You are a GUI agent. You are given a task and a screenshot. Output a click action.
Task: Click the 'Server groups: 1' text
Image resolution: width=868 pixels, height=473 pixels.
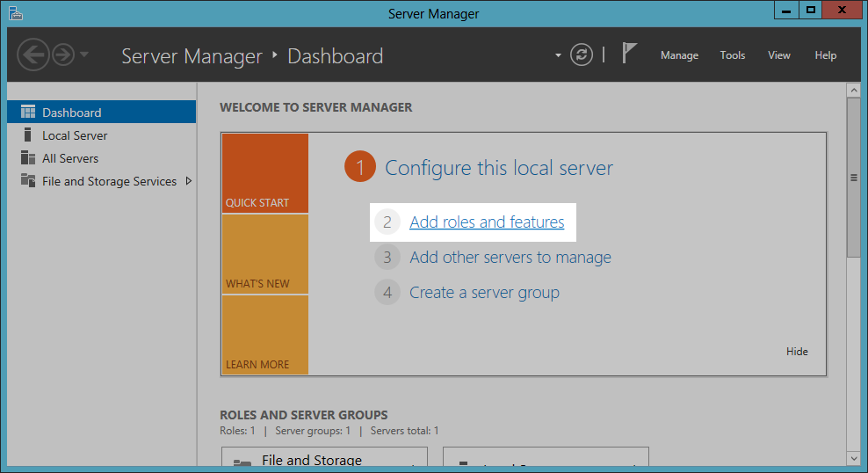[313, 430]
